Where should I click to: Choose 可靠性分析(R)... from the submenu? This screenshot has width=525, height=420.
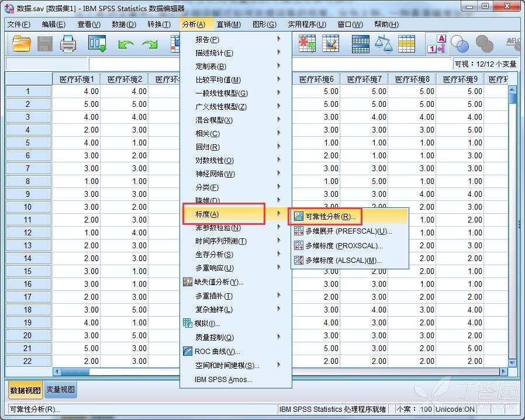point(350,217)
